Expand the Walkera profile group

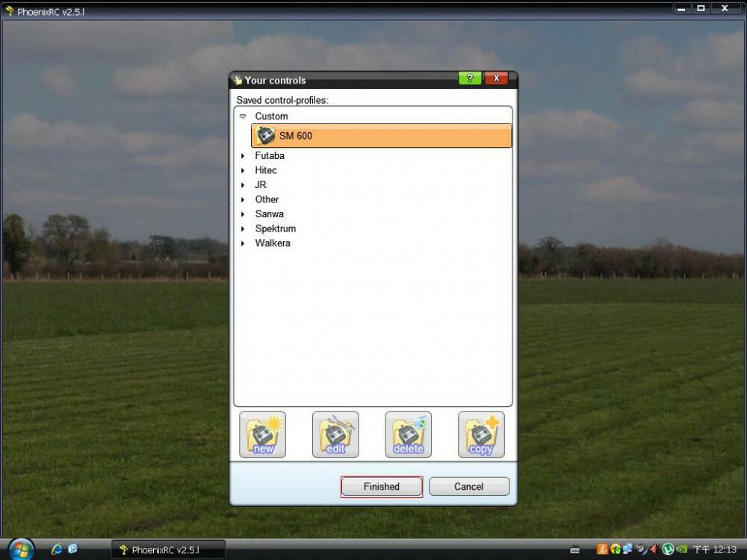[243, 243]
